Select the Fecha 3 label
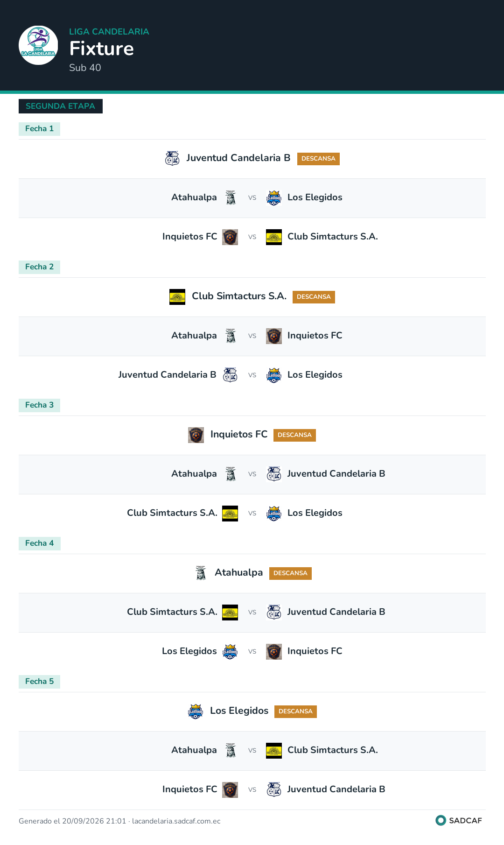Viewport: 504px width, 845px height. (x=39, y=405)
